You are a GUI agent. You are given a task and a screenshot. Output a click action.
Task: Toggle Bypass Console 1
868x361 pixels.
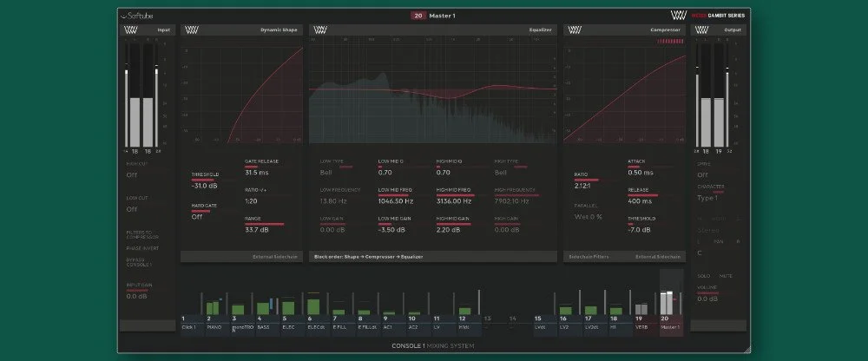pos(139,262)
